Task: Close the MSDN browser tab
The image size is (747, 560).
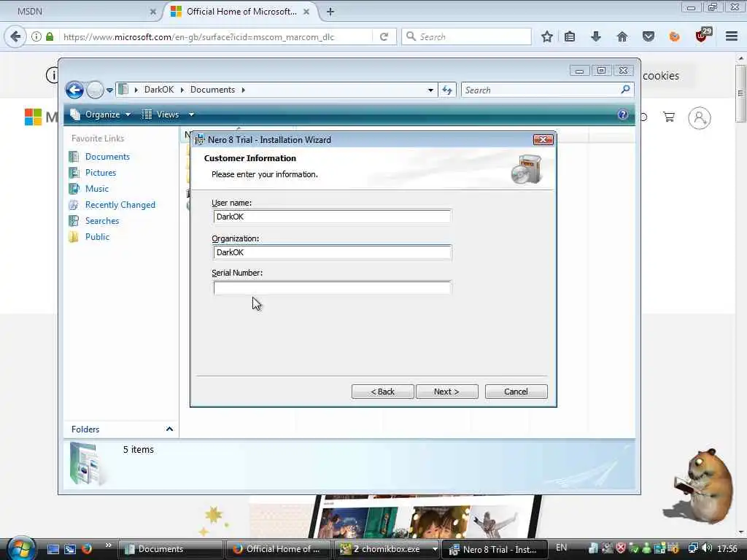Action: [153, 12]
